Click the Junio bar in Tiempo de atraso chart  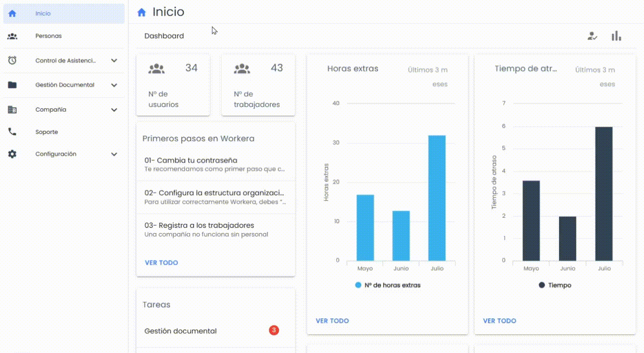pos(568,239)
